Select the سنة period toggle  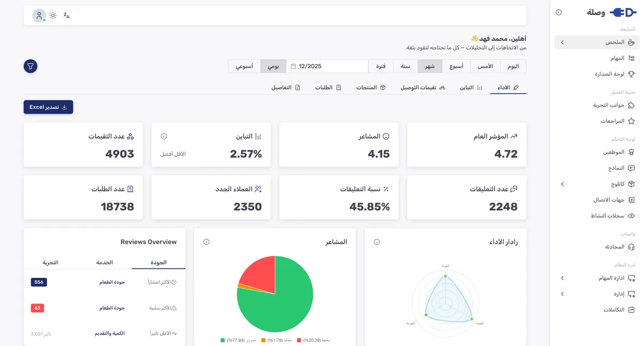pyautogui.click(x=404, y=66)
